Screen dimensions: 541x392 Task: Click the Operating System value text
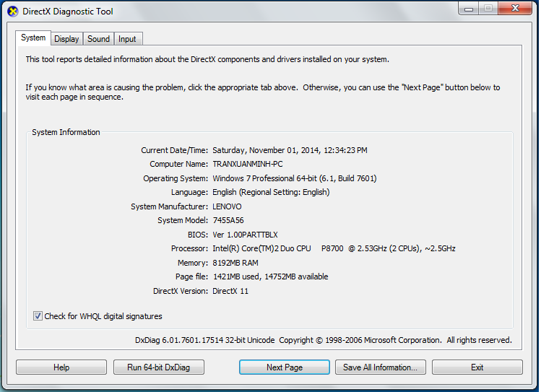click(294, 178)
